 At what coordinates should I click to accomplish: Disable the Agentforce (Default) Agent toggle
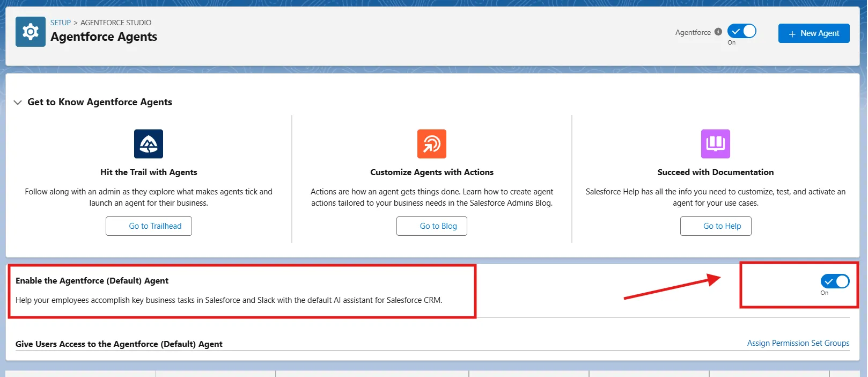coord(835,281)
